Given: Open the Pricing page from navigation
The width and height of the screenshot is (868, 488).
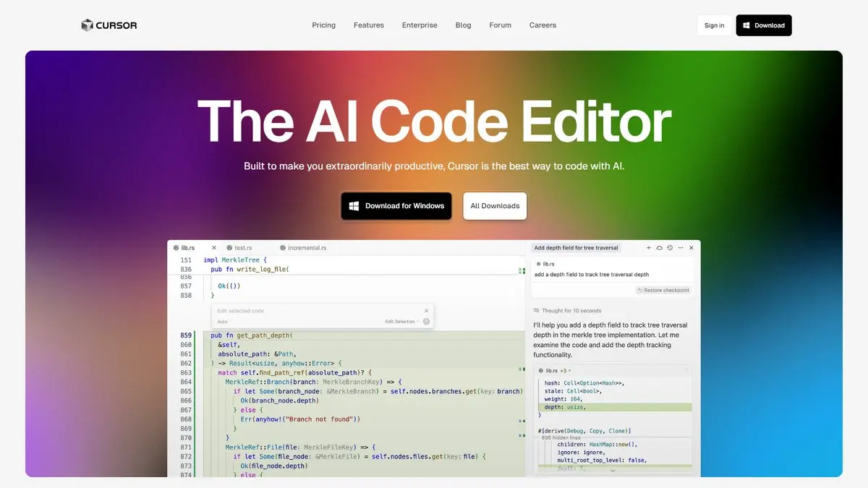Looking at the screenshot, I should point(323,25).
